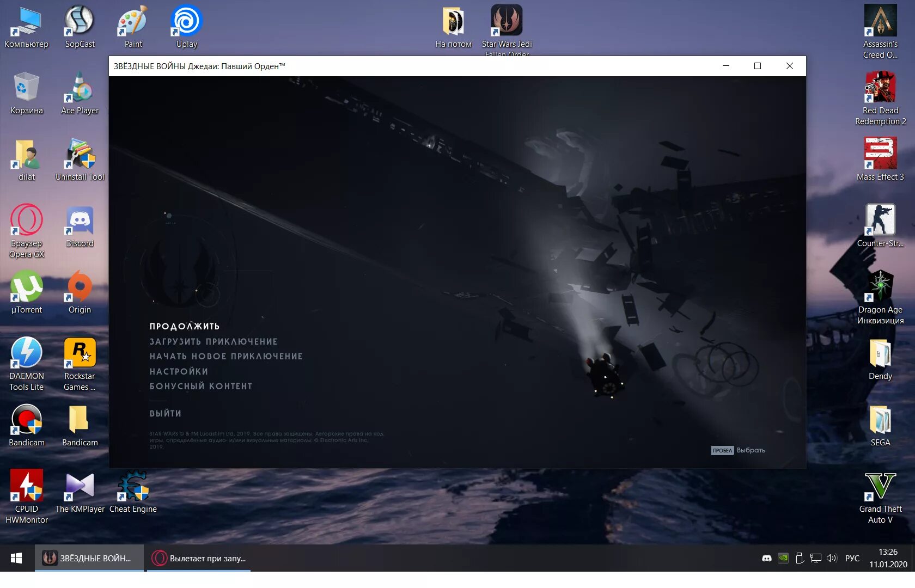Select the Counter-Strike desktop shortcut

pyautogui.click(x=880, y=225)
